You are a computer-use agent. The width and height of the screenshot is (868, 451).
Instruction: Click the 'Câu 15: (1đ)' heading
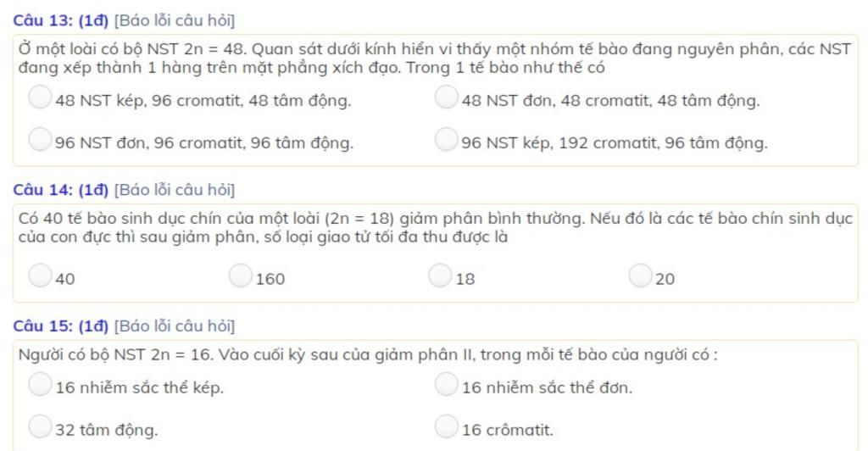[61, 326]
